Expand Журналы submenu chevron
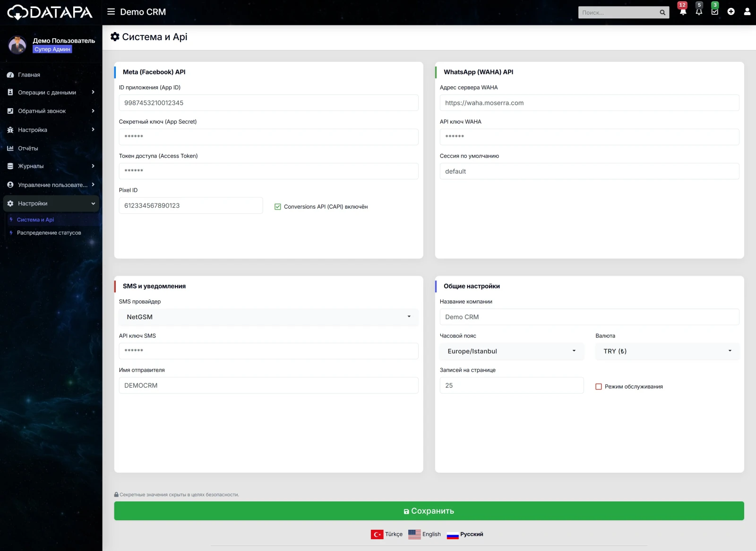756x551 pixels. pyautogui.click(x=93, y=166)
